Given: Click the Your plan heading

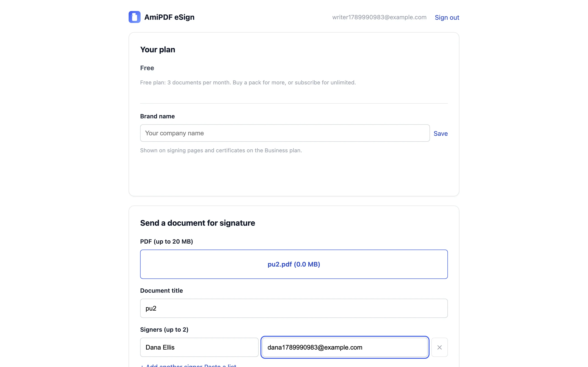Looking at the screenshot, I should click(x=157, y=50).
